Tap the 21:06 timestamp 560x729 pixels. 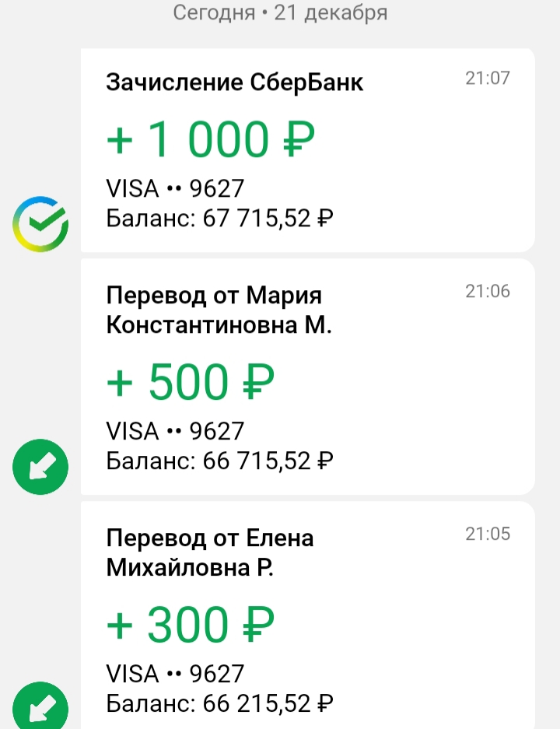488,291
